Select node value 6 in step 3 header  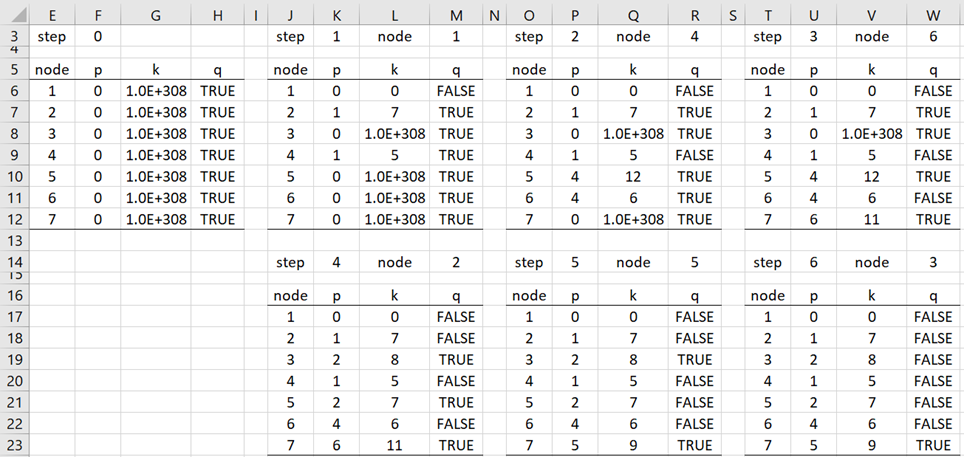[x=933, y=37]
